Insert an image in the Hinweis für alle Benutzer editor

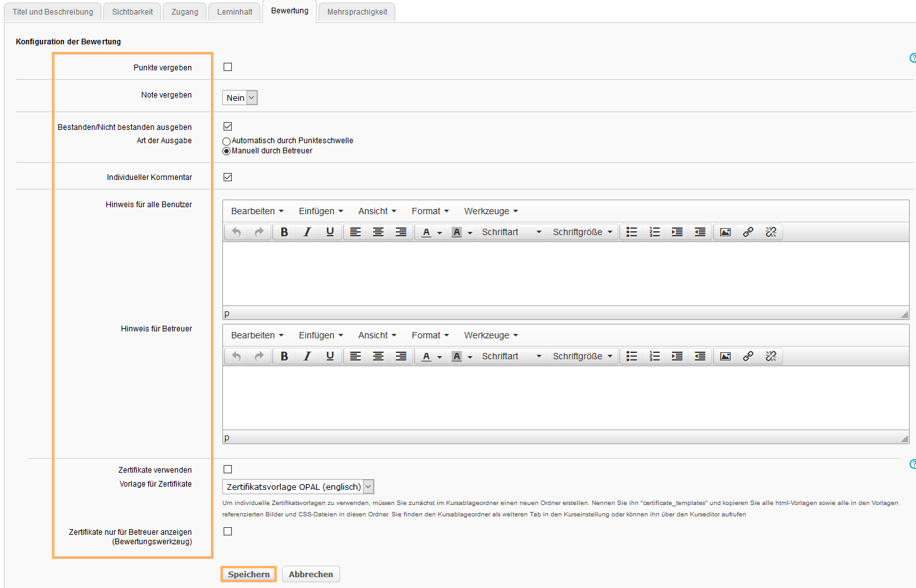[725, 232]
